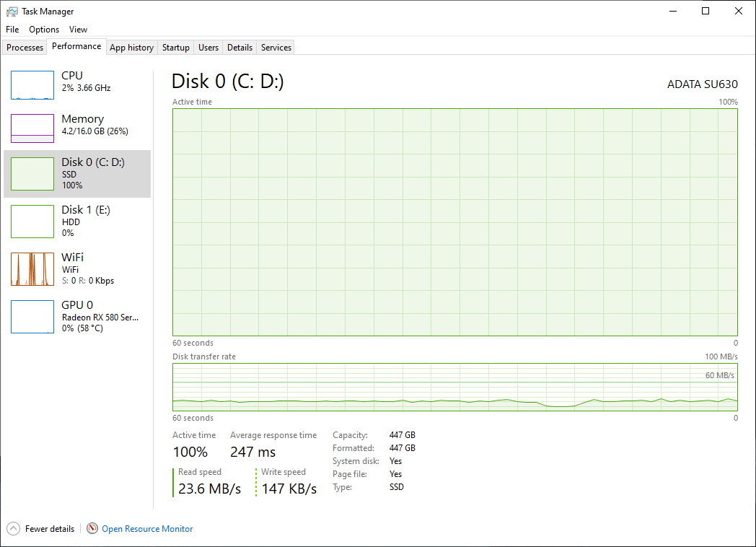Open the File menu
Image resolution: width=756 pixels, height=547 pixels.
(12, 30)
